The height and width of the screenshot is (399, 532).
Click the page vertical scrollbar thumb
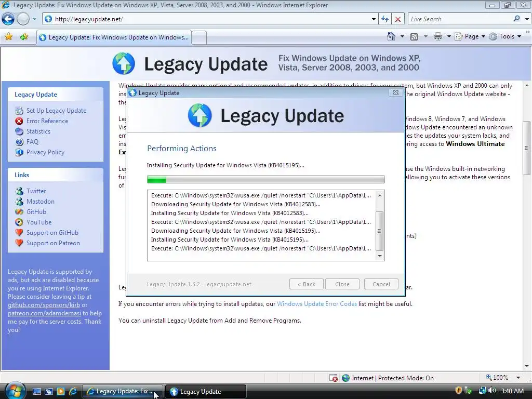click(527, 148)
